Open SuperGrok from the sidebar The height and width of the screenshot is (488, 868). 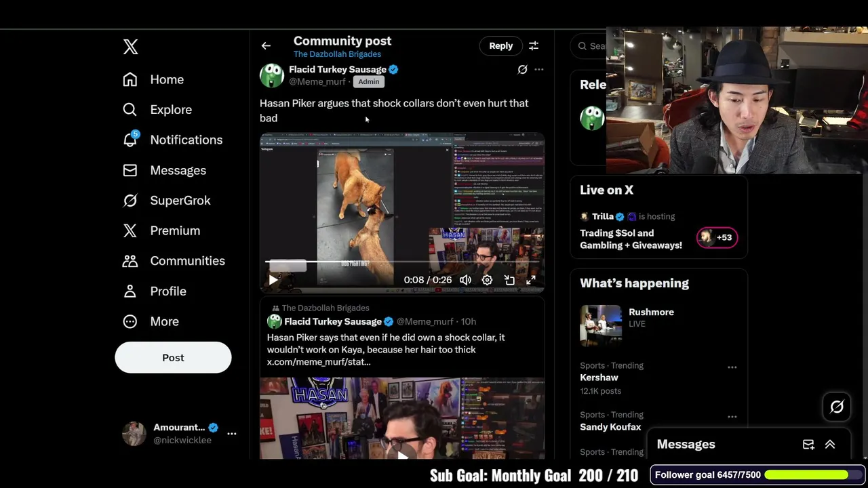point(166,201)
